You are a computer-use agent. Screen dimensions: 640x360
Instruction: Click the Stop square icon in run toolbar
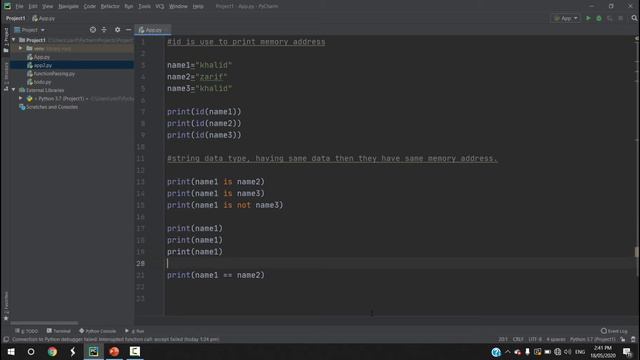[x=620, y=18]
